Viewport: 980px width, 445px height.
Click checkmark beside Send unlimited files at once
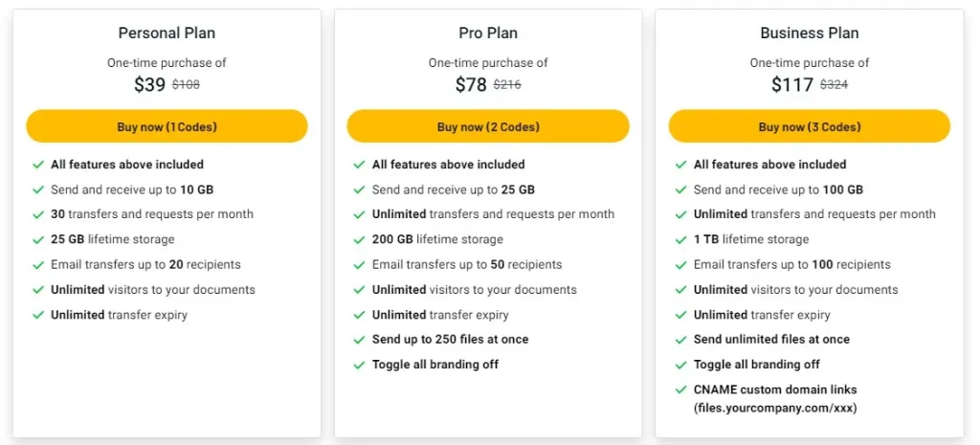click(x=681, y=340)
